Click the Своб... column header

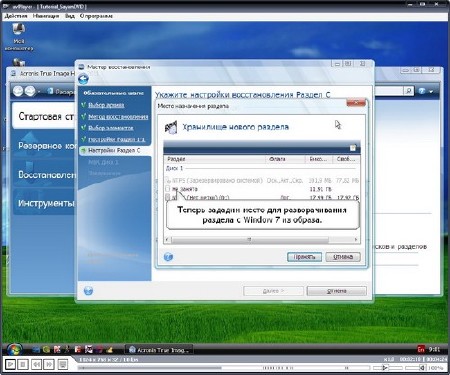click(346, 159)
